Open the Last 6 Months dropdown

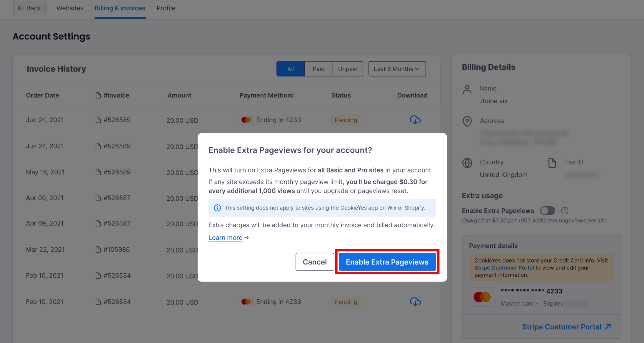[397, 69]
